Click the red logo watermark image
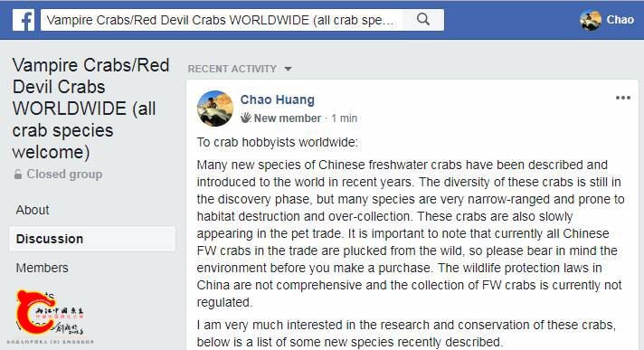Screen dimensions: 644x350 49,313
